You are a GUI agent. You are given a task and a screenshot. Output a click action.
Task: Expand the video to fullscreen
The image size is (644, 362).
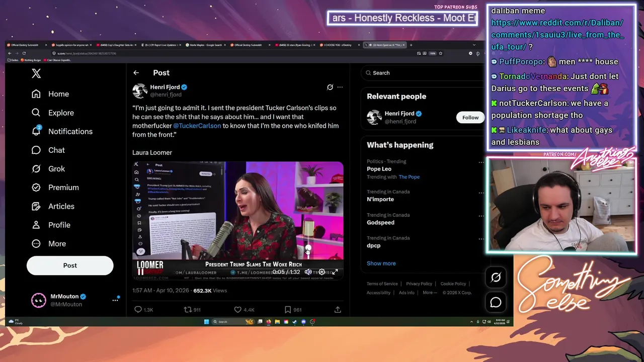(x=335, y=272)
